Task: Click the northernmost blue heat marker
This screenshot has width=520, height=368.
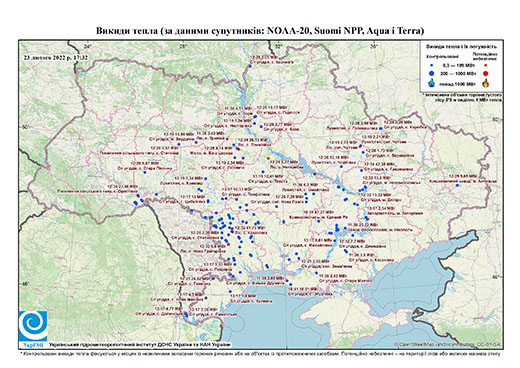Action: (249, 66)
